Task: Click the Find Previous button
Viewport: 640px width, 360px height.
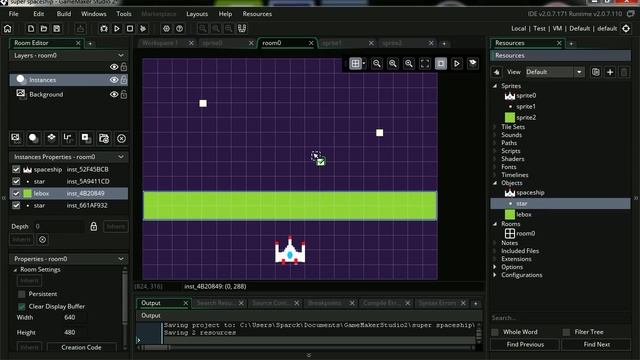Action: point(525,344)
